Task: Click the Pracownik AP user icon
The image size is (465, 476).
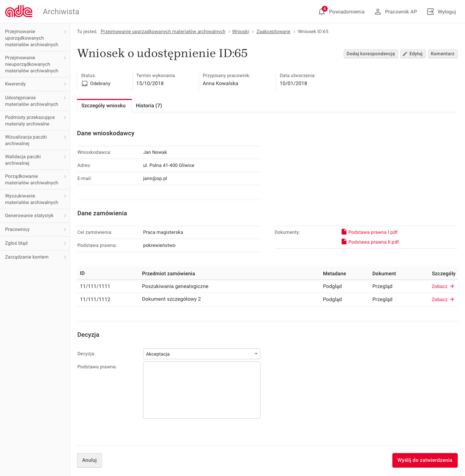Action: click(x=378, y=12)
